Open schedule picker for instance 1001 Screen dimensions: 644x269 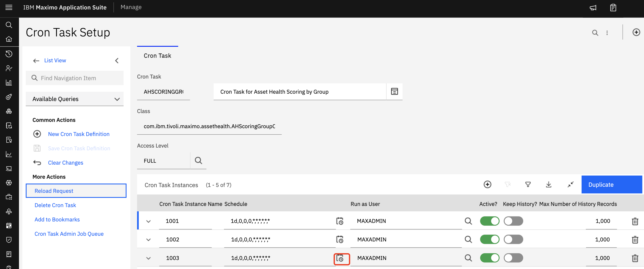(340, 221)
